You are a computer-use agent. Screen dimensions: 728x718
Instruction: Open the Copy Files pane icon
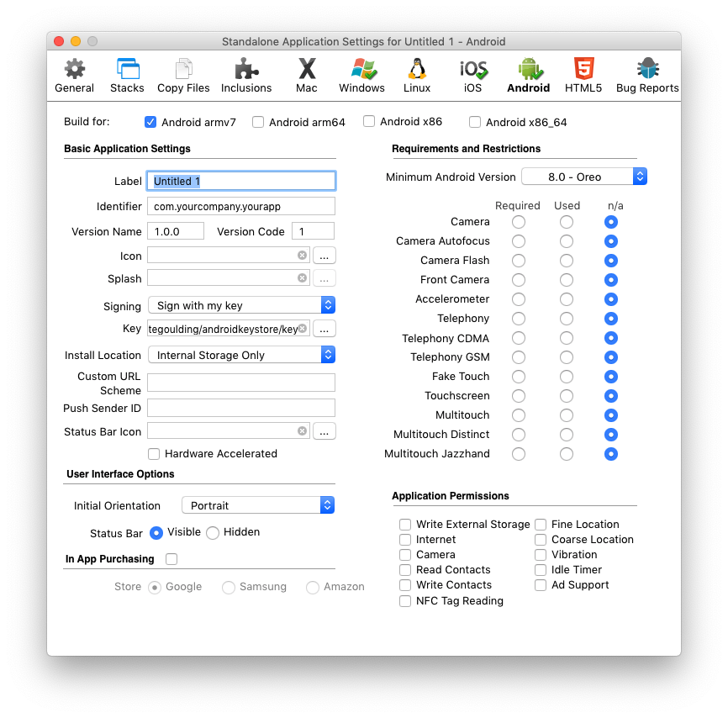pyautogui.click(x=183, y=70)
